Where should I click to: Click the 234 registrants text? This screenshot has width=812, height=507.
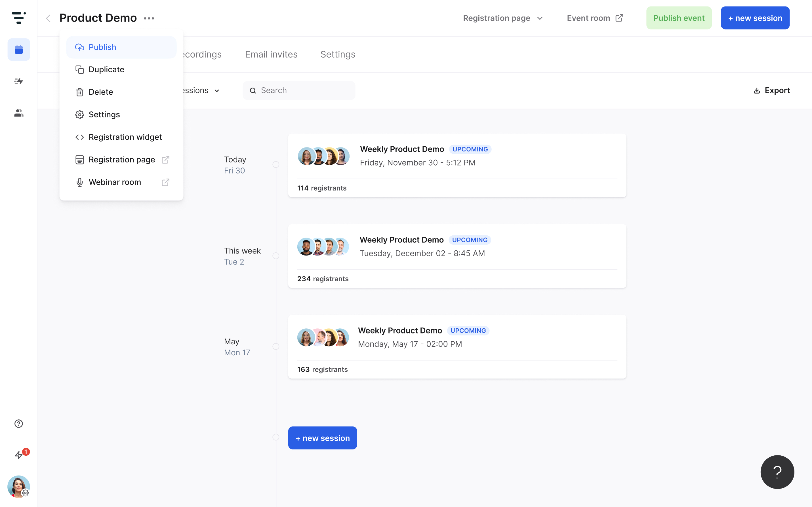[323, 279]
